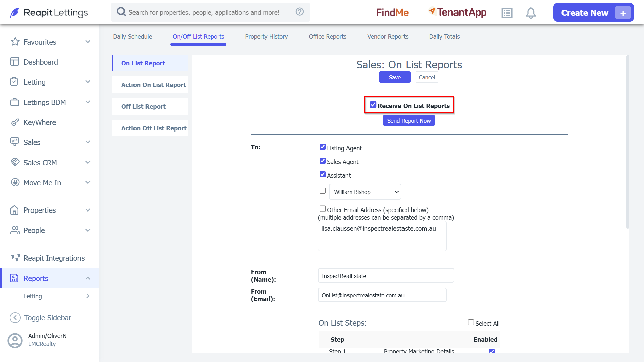Expand the Lettings BDM chevron
Viewport: 644px width, 362px height.
pos(88,102)
